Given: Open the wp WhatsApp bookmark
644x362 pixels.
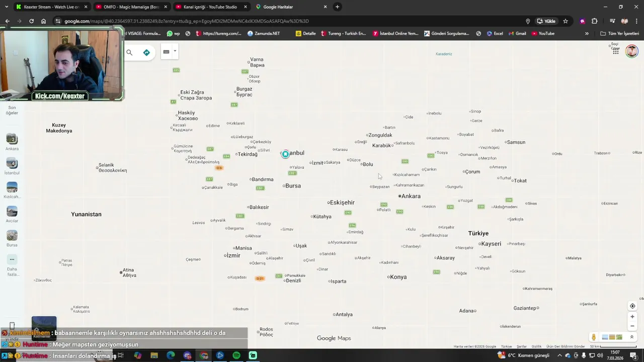Looking at the screenshot, I should [174, 34].
